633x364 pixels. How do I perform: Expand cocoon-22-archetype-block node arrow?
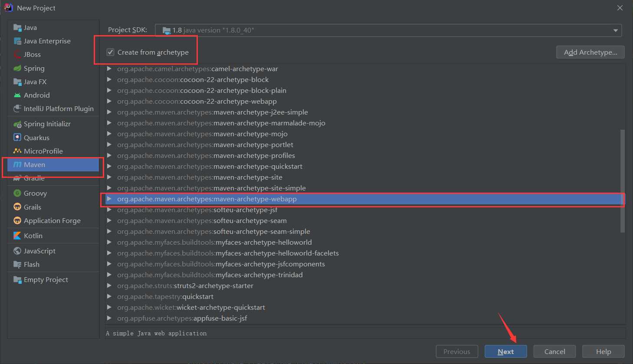[109, 79]
